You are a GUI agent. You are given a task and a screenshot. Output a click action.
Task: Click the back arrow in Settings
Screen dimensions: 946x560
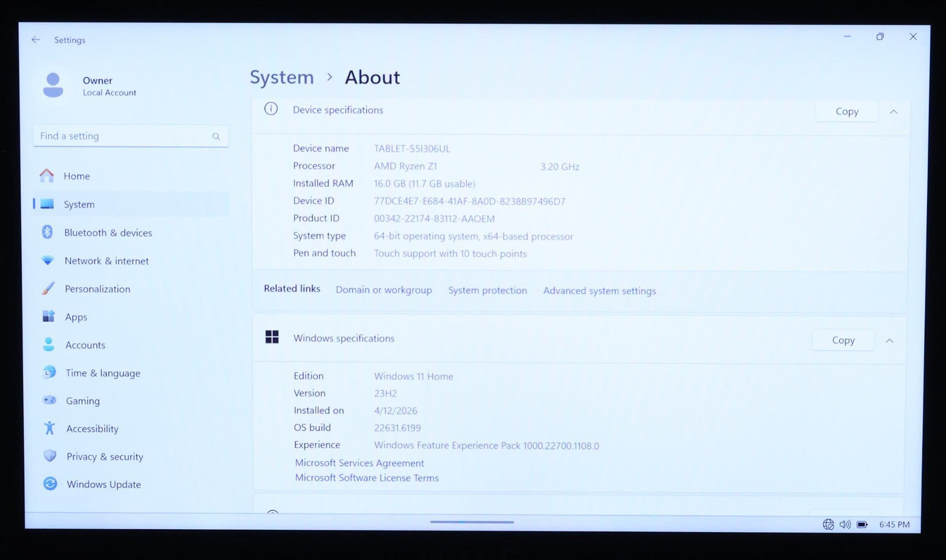(x=36, y=40)
